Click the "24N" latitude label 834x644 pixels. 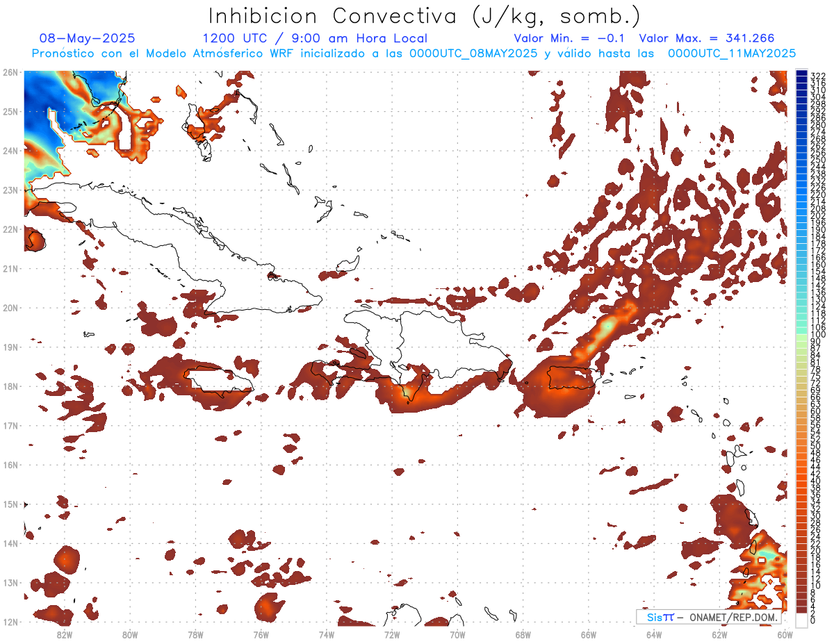click(x=10, y=150)
